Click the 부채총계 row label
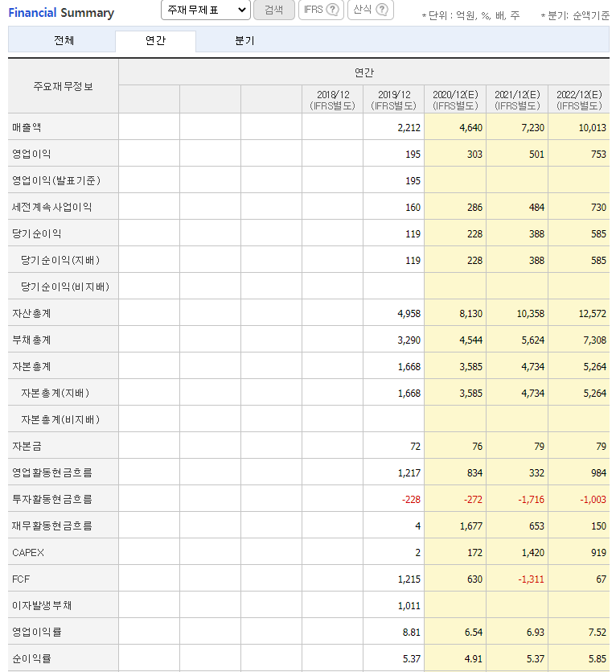The image size is (616, 672). click(x=31, y=340)
